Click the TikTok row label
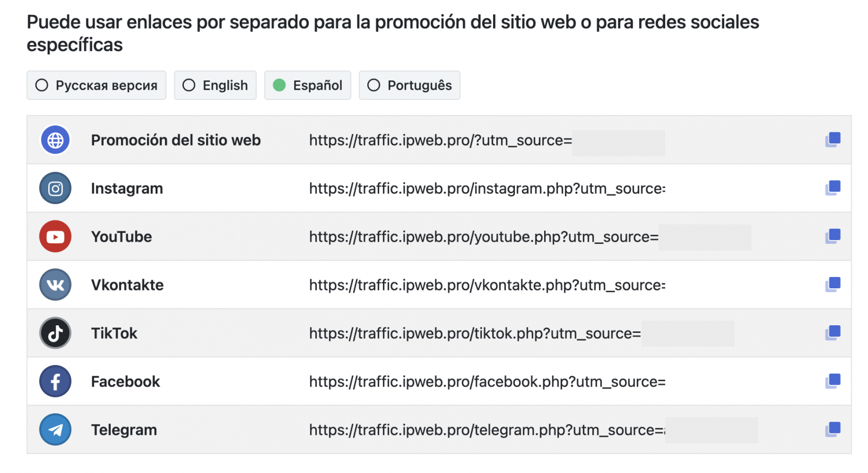 114,333
